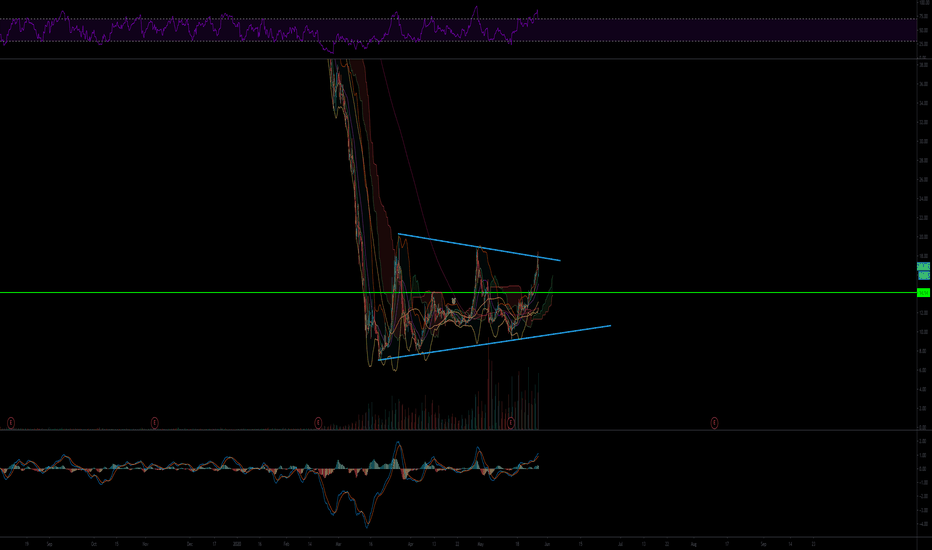Click the future earnings marker right of price data
The width and height of the screenshot is (932, 550).
[714, 423]
